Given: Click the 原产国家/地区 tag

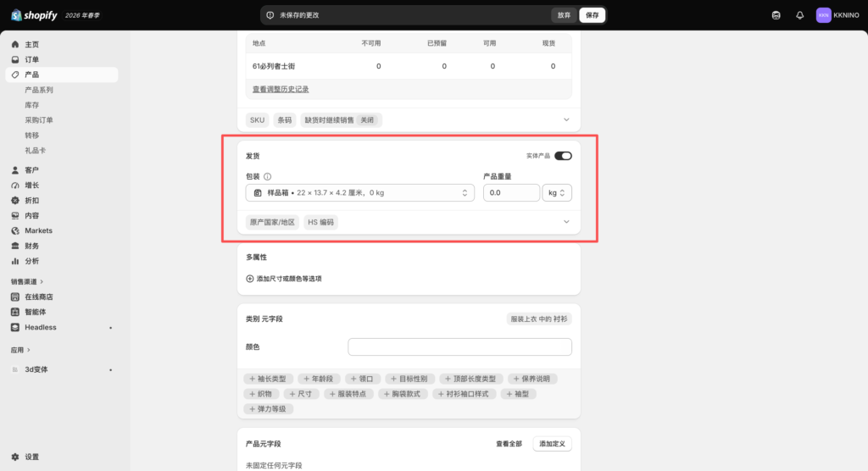Looking at the screenshot, I should (x=272, y=222).
